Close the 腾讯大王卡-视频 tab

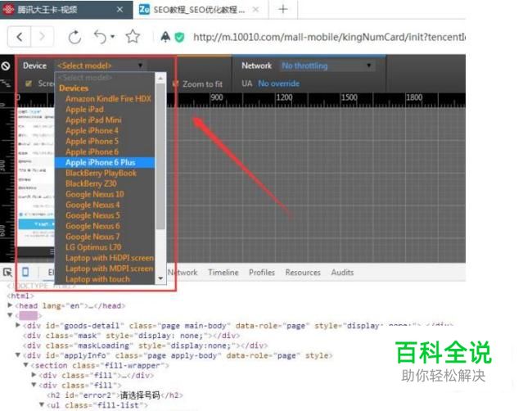click(119, 10)
